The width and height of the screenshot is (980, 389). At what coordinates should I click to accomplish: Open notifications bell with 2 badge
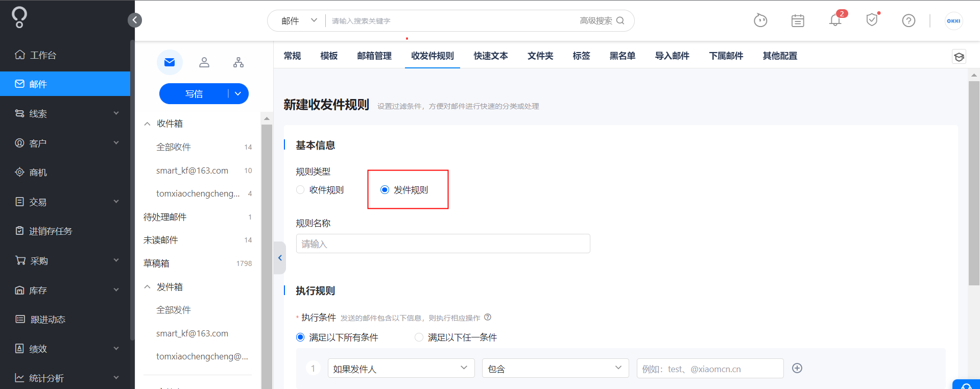pos(835,20)
